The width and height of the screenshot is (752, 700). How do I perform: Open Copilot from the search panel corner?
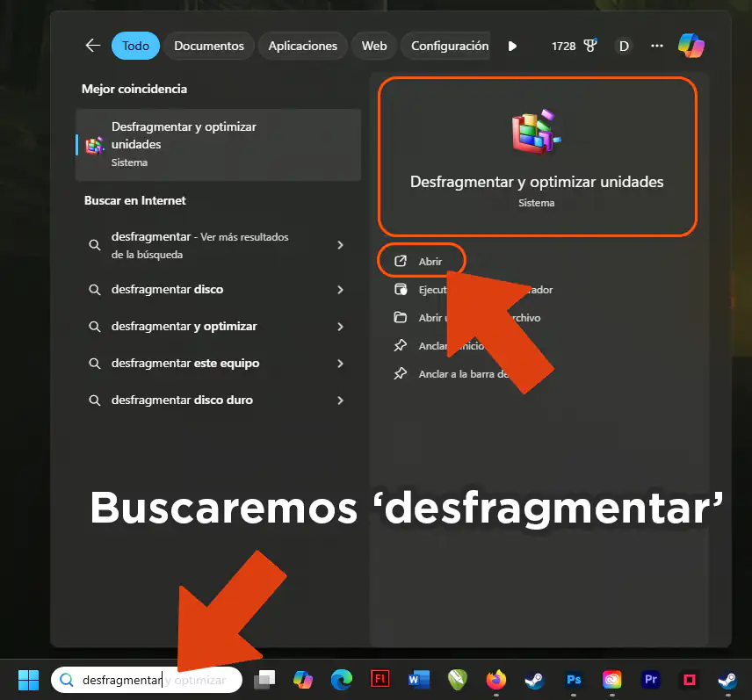[x=691, y=46]
